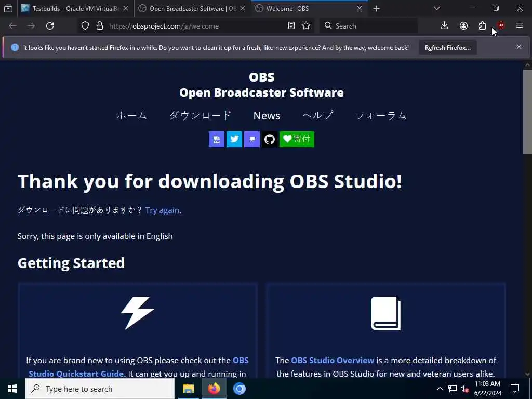Click the Firefox Search box
Screen dimensions: 532x399
(368, 26)
